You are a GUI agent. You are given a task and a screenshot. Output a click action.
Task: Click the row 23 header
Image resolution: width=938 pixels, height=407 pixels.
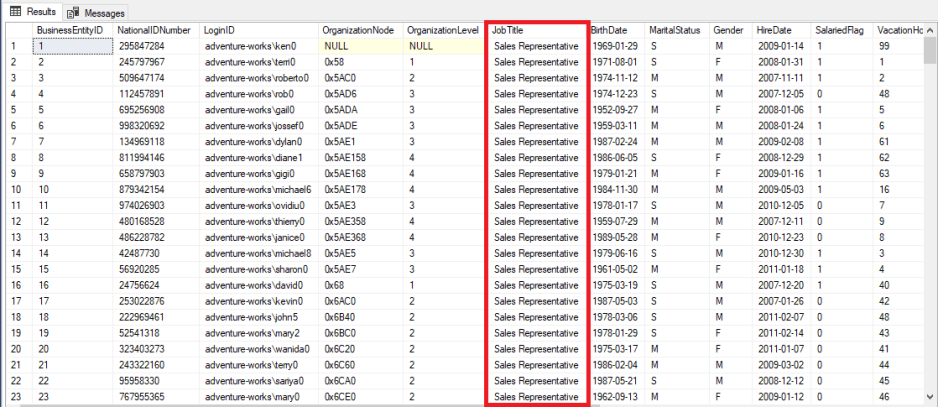pos(15,399)
